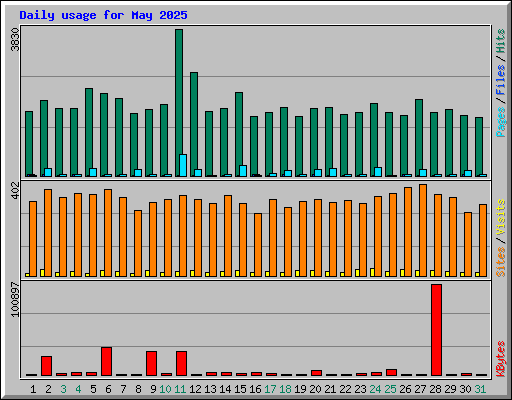Click the 100897 KBytes axis label

15,299
